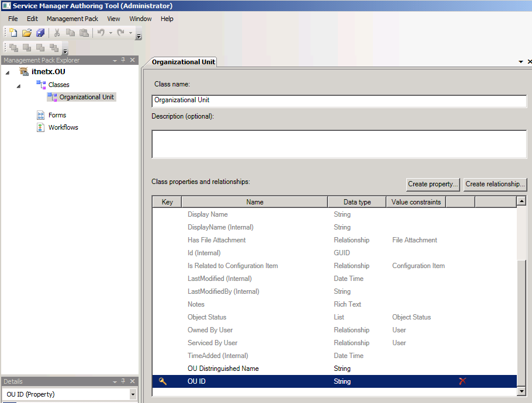Delete the OU ID property via red X
532x403 pixels.
point(462,381)
